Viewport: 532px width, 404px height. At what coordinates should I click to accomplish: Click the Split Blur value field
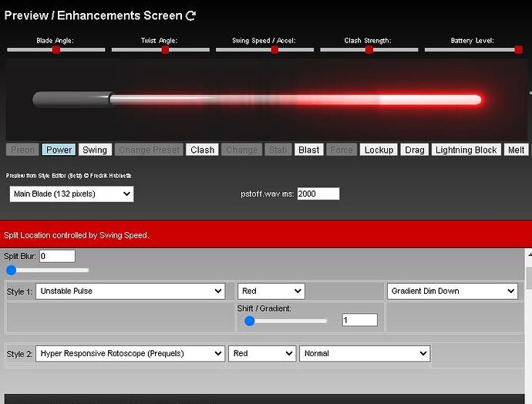[57, 256]
